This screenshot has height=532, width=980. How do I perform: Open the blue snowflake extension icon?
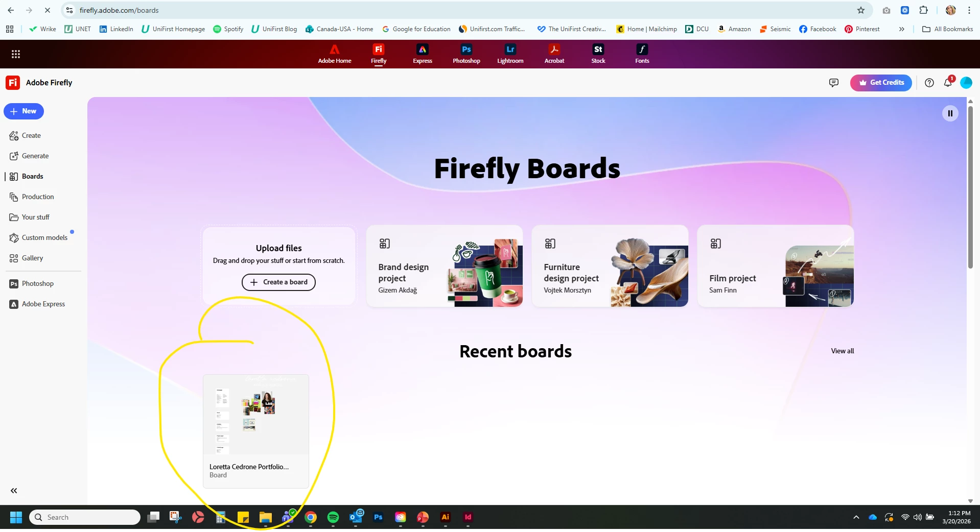[905, 10]
